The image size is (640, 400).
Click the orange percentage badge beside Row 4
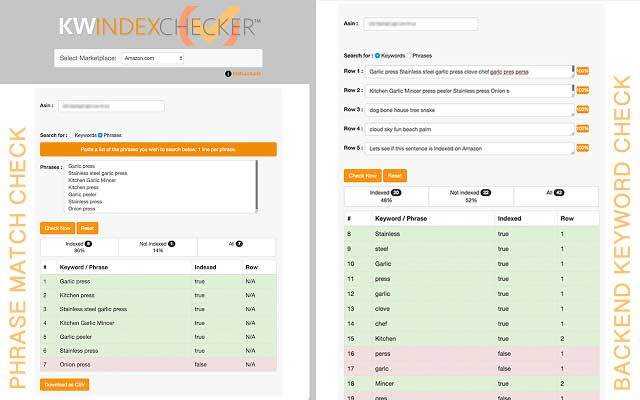point(582,129)
